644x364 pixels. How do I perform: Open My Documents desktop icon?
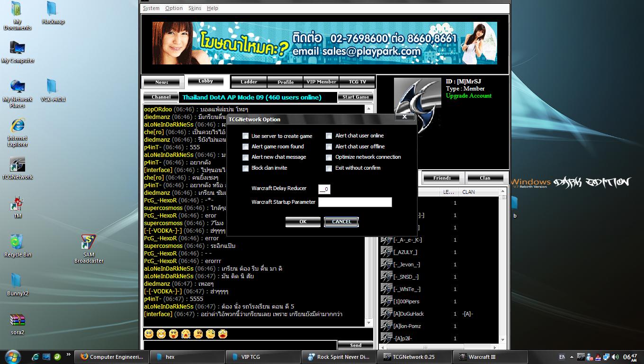click(17, 16)
